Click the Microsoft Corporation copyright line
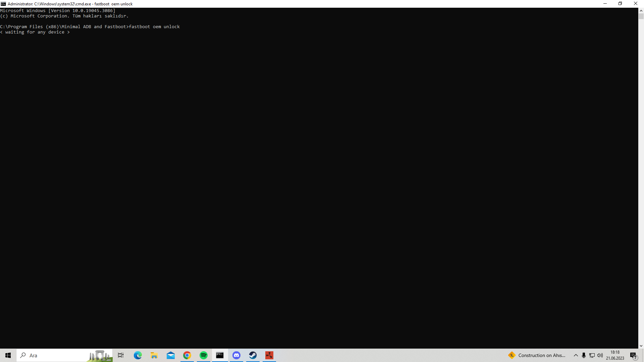 coord(64,16)
